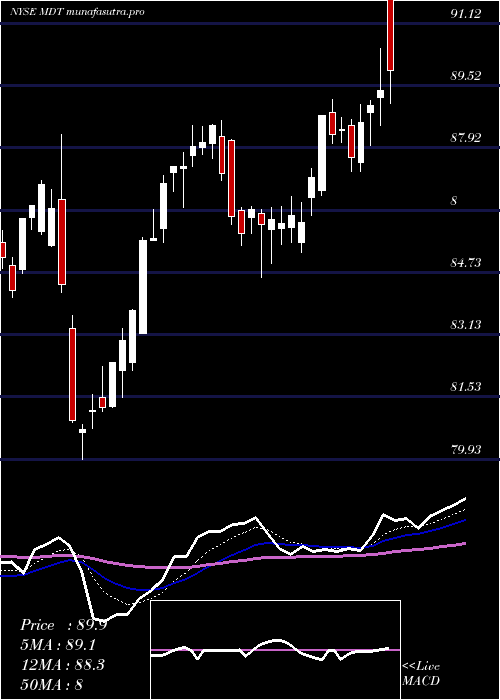
Task: Click the 50MA value readout
Action: click(52, 684)
